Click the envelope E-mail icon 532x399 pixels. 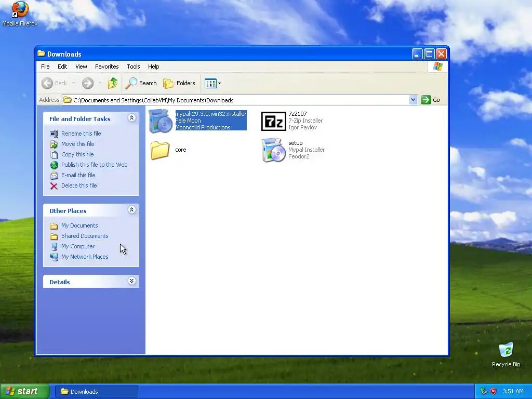tap(54, 176)
